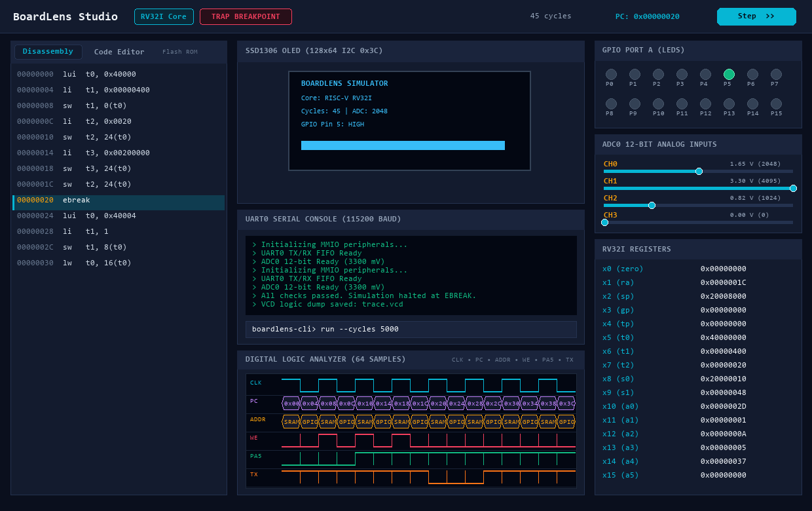Image resolution: width=812 pixels, height=511 pixels.
Task: Click the 45 cycles counter
Action: 551,16
